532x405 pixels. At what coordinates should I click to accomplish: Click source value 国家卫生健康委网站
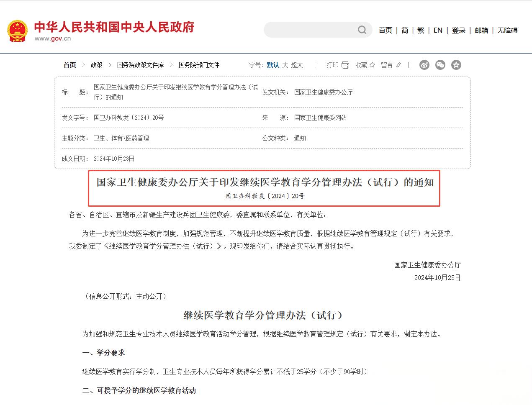[321, 118]
